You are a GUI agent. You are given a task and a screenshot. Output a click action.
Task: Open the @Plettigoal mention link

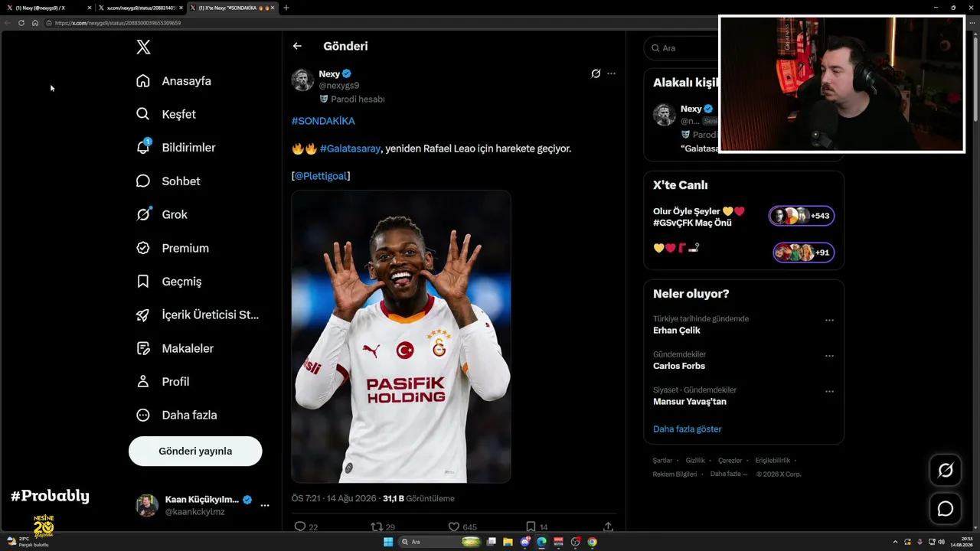tap(321, 176)
